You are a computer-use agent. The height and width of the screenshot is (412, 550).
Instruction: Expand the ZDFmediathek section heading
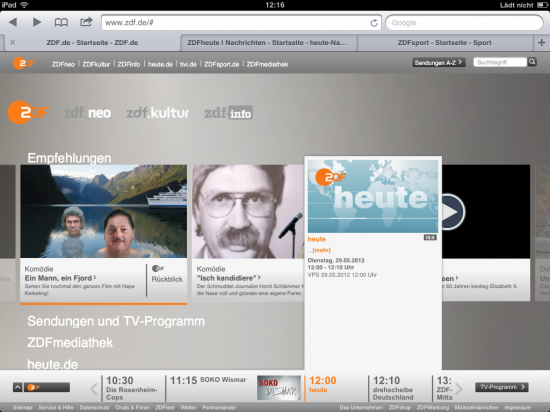pyautogui.click(x=70, y=343)
